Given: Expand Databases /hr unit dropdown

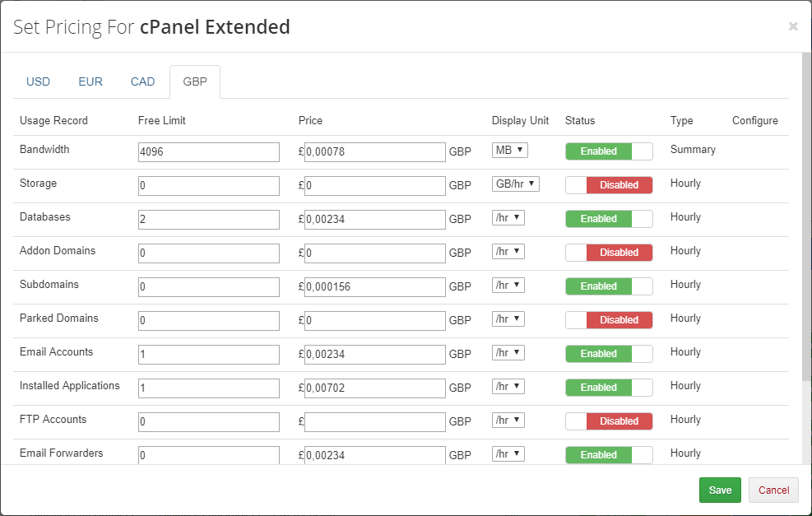Looking at the screenshot, I should [x=508, y=218].
